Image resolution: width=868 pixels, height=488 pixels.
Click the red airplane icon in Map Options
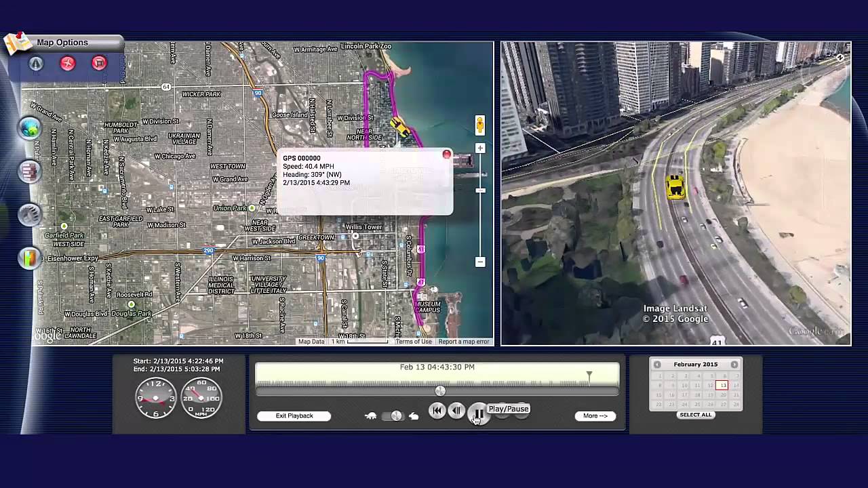(68, 63)
